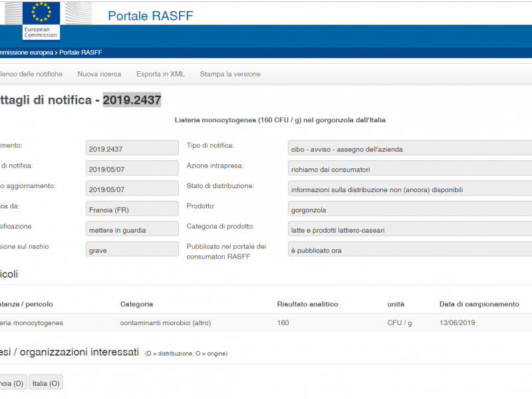This screenshot has width=532, height=399.
Task: Open the Commissione europea breadcrumb
Action: click(x=27, y=53)
